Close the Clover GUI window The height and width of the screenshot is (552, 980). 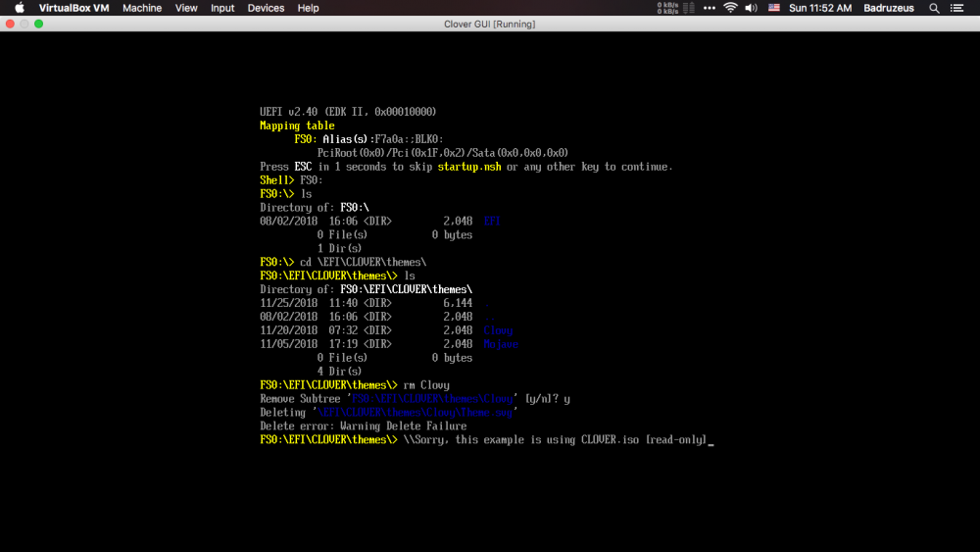click(x=10, y=24)
